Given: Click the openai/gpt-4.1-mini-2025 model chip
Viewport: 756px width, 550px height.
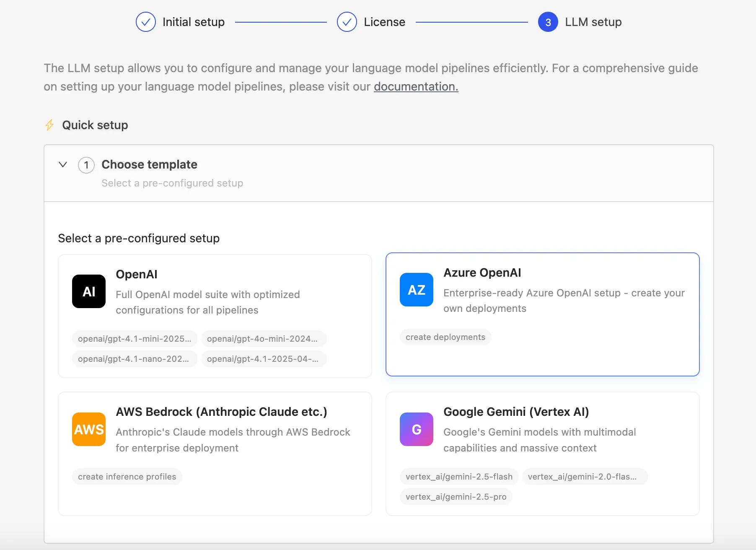Looking at the screenshot, I should pyautogui.click(x=135, y=339).
